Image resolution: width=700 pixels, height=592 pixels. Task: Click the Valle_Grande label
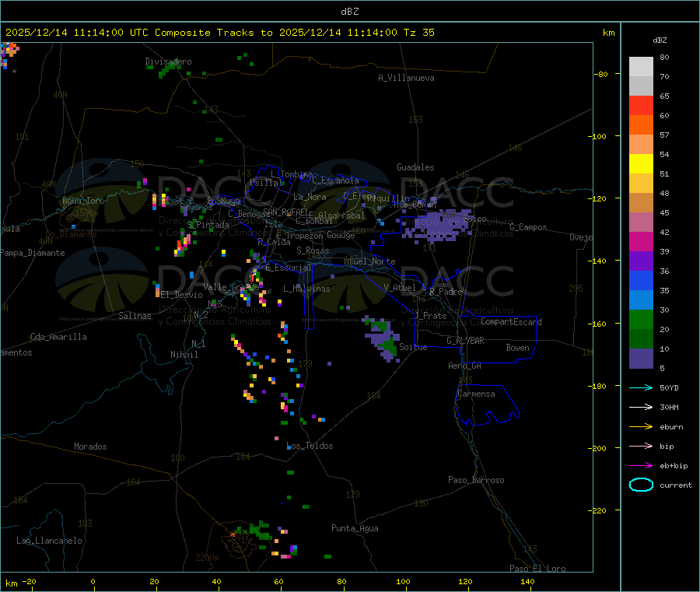click(x=231, y=287)
